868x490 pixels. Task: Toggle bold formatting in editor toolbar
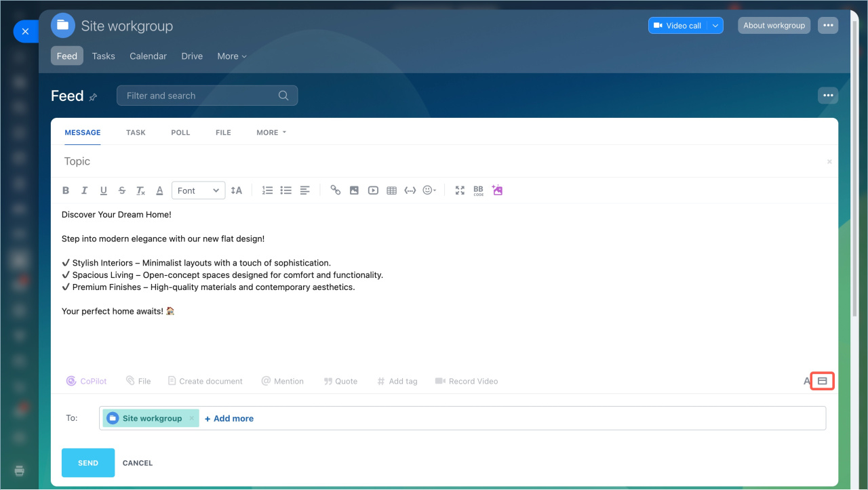pyautogui.click(x=66, y=190)
